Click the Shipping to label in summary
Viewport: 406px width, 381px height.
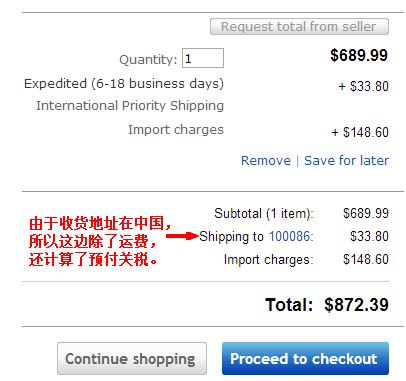pos(231,236)
